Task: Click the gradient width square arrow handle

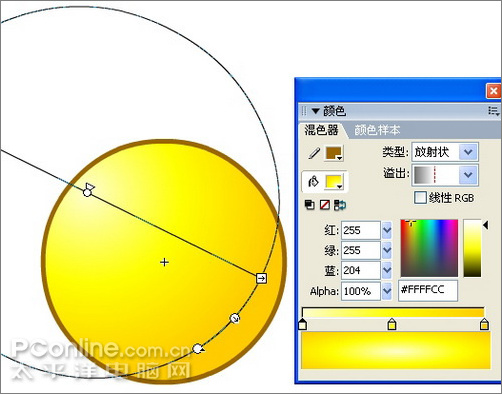Action: click(262, 278)
